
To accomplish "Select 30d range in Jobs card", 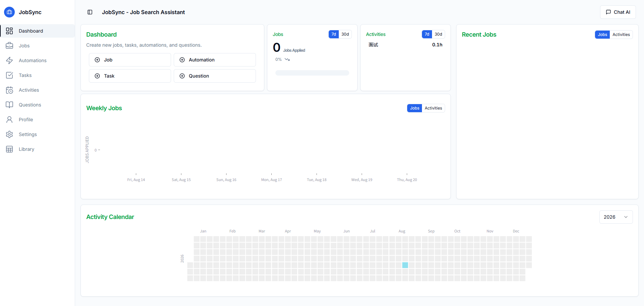I will [x=345, y=34].
